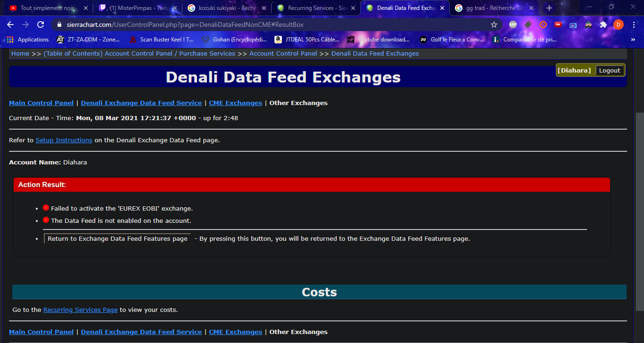Open the Chrome three-dot menu
This screenshot has width=644, height=343.
pos(633,24)
